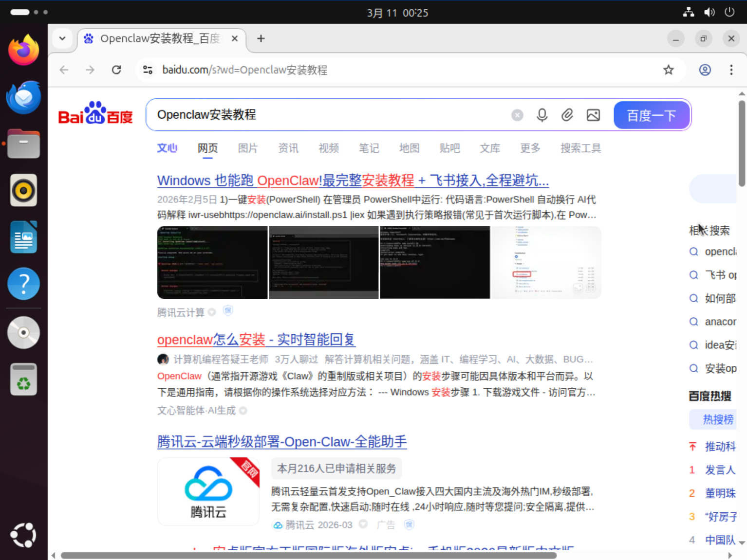Click the voice search microphone icon
Screen dimensions: 747x560
point(542,115)
